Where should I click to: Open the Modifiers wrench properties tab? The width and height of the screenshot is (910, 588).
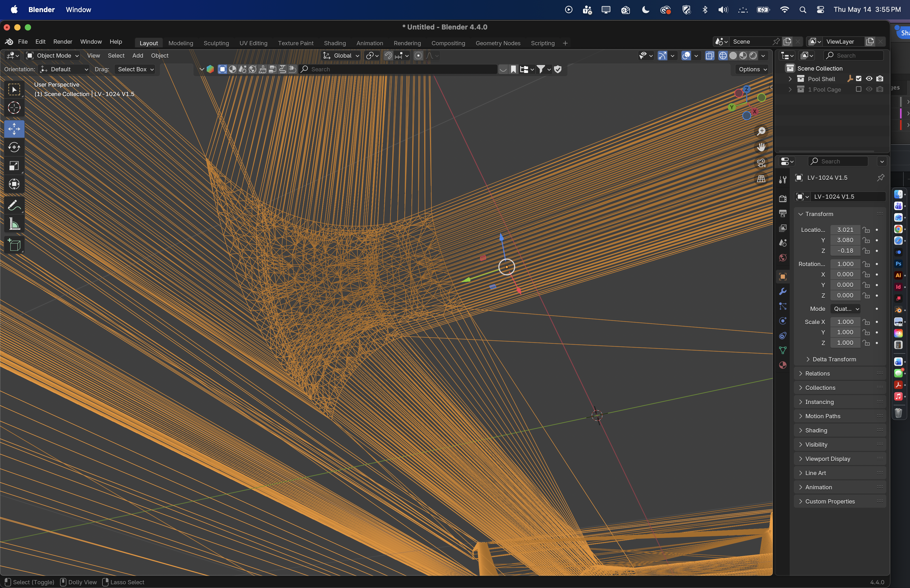tap(783, 292)
